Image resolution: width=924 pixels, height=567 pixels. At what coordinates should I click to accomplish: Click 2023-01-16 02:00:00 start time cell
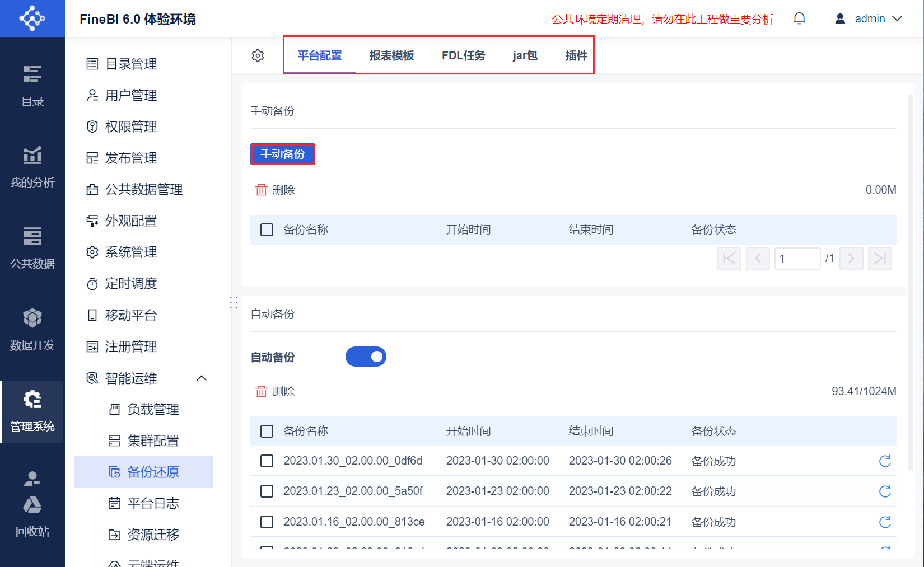[x=497, y=522]
